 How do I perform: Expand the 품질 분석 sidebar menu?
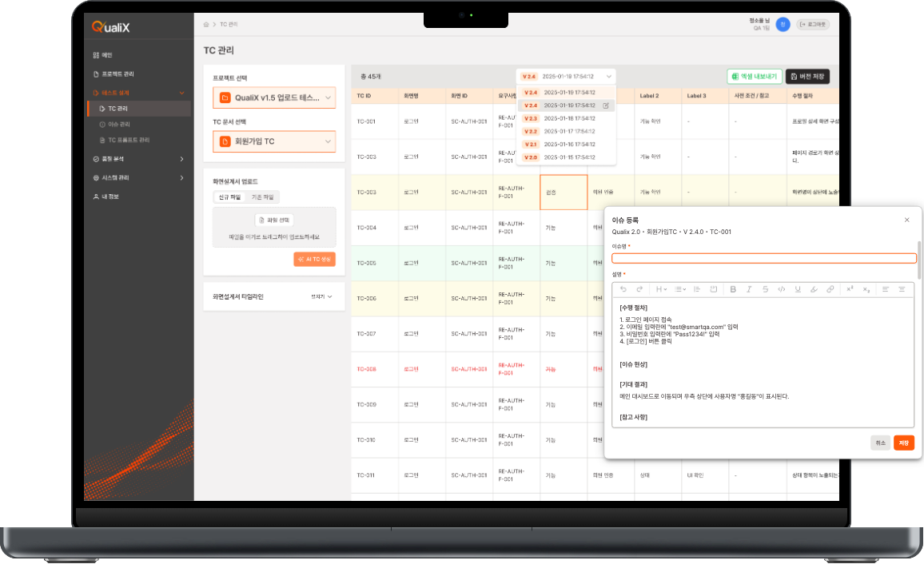[x=138, y=159]
